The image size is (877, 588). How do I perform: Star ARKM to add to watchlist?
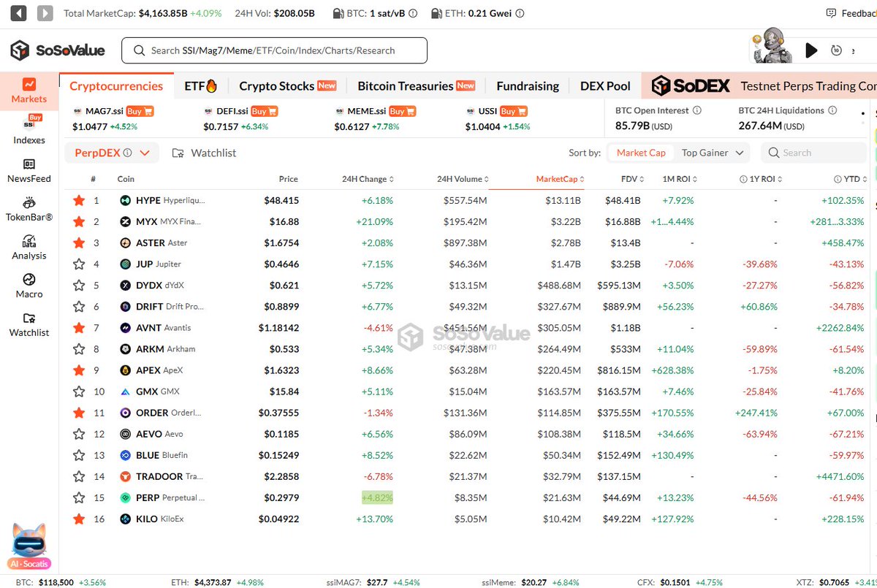(79, 349)
